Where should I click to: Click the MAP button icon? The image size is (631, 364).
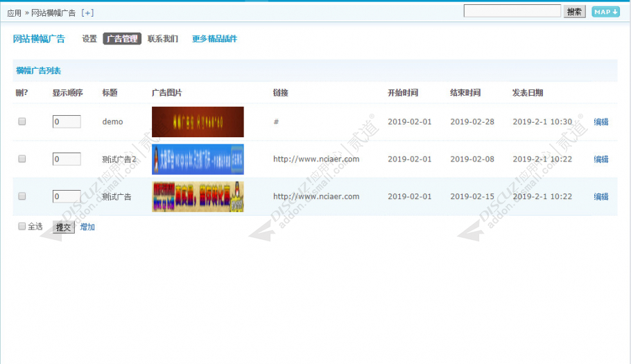point(605,12)
